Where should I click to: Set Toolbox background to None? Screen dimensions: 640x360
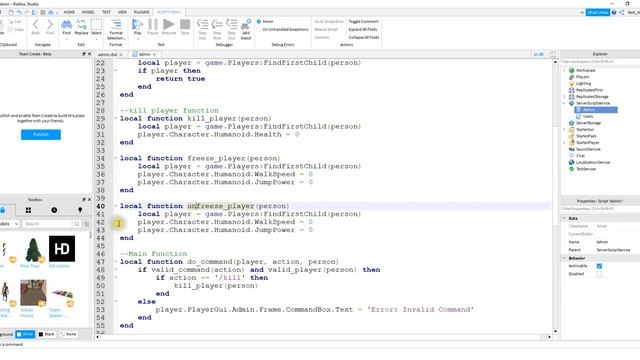68,334
